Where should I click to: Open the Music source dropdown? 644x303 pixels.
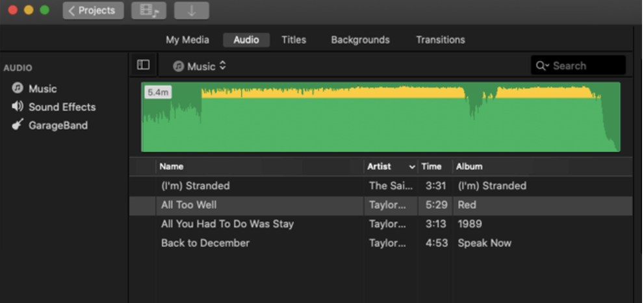[x=200, y=66]
